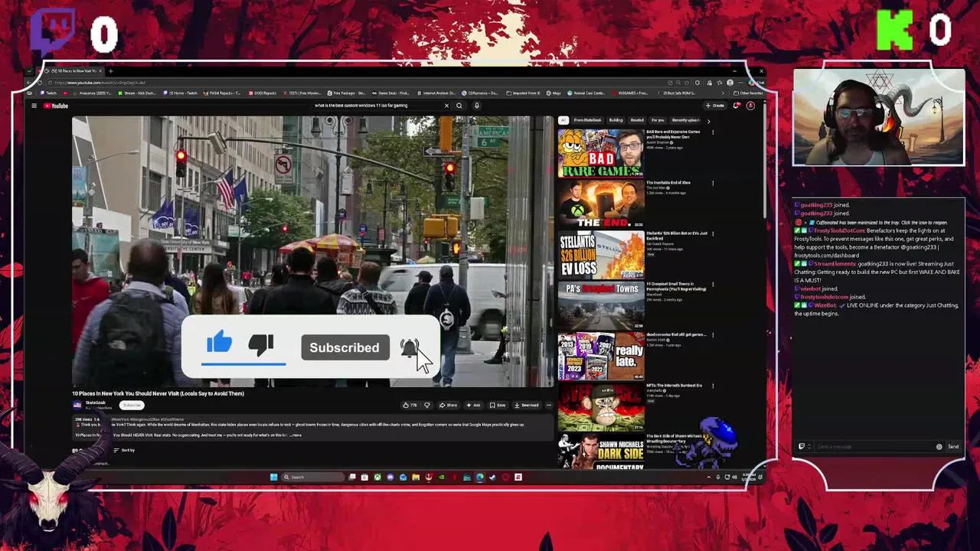Select the Recently uploaded chip
Viewport: 980px width, 551px height.
point(686,120)
